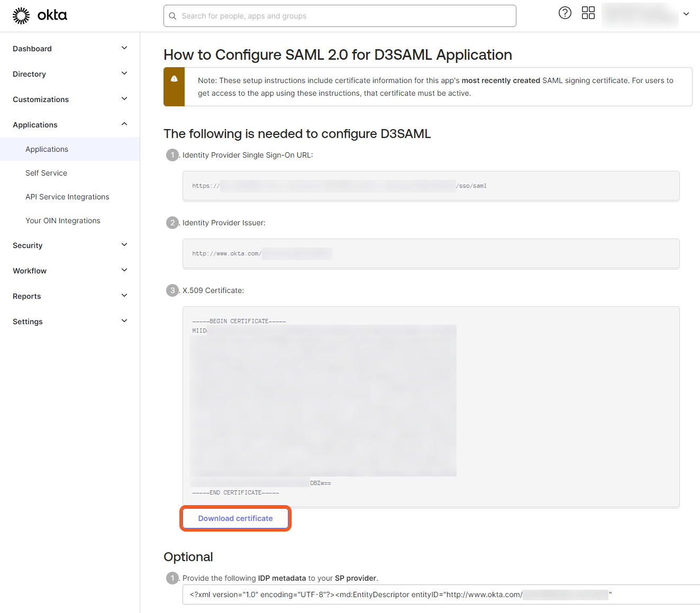
Task: Click the Okta logo
Action: pyautogui.click(x=40, y=16)
